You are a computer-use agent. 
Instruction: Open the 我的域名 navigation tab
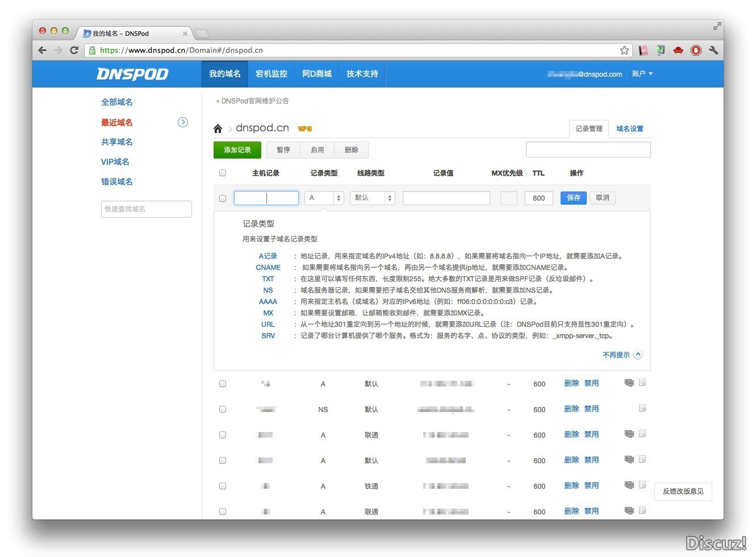pyautogui.click(x=225, y=74)
